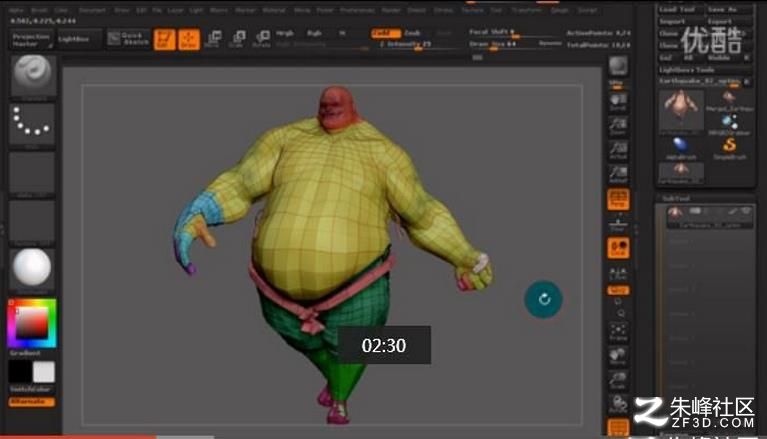Open the Standard brush thumbnail picker

pyautogui.click(x=33, y=76)
